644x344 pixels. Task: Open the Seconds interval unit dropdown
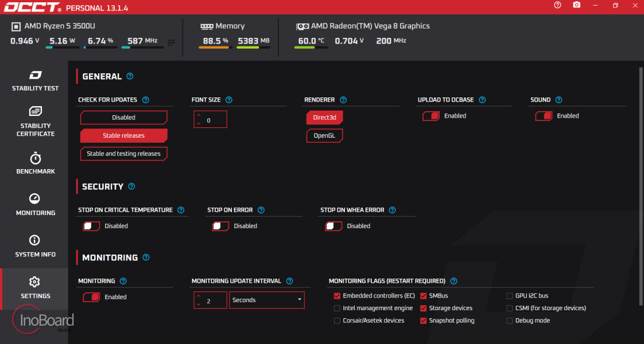pyautogui.click(x=266, y=300)
